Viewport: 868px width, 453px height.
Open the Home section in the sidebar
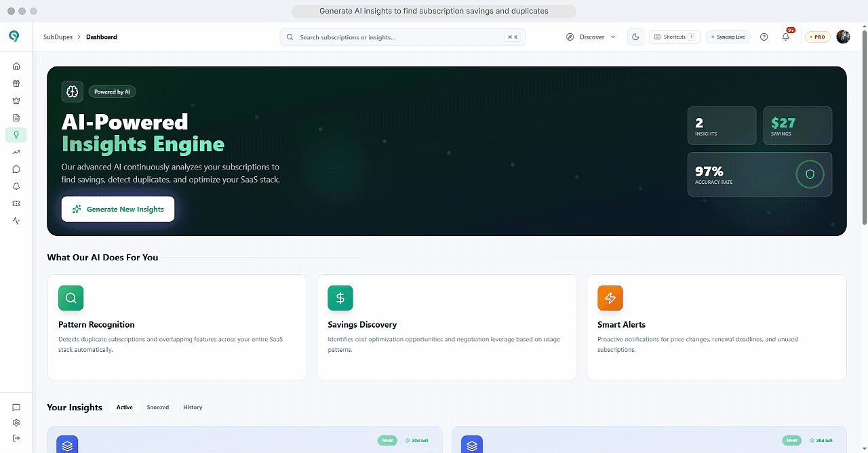(16, 66)
